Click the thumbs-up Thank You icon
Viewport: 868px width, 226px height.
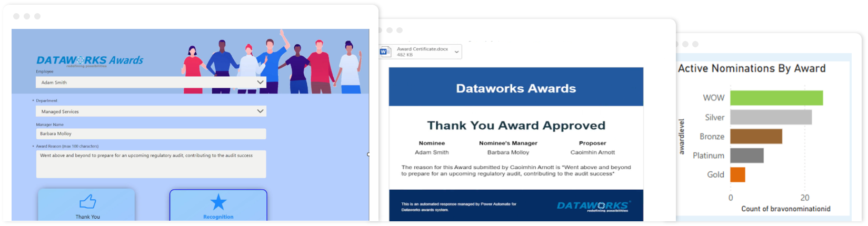(x=87, y=202)
